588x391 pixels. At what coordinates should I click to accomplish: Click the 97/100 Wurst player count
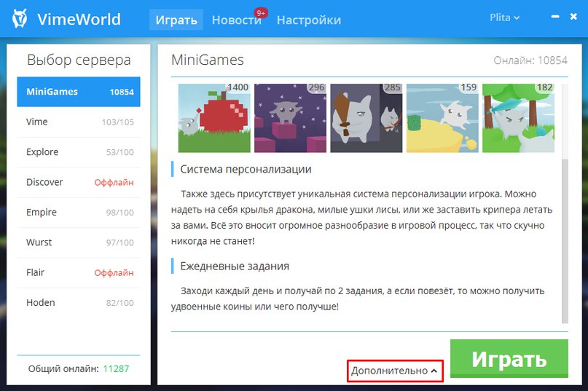pos(120,242)
